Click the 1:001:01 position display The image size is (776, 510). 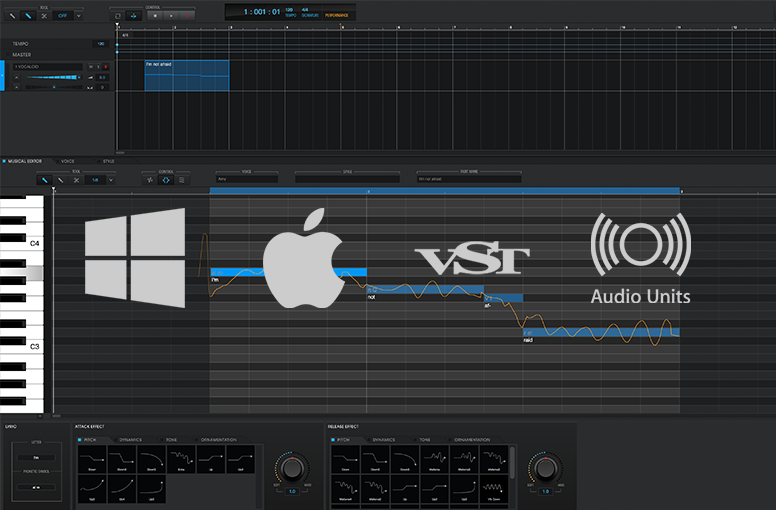[x=262, y=12]
